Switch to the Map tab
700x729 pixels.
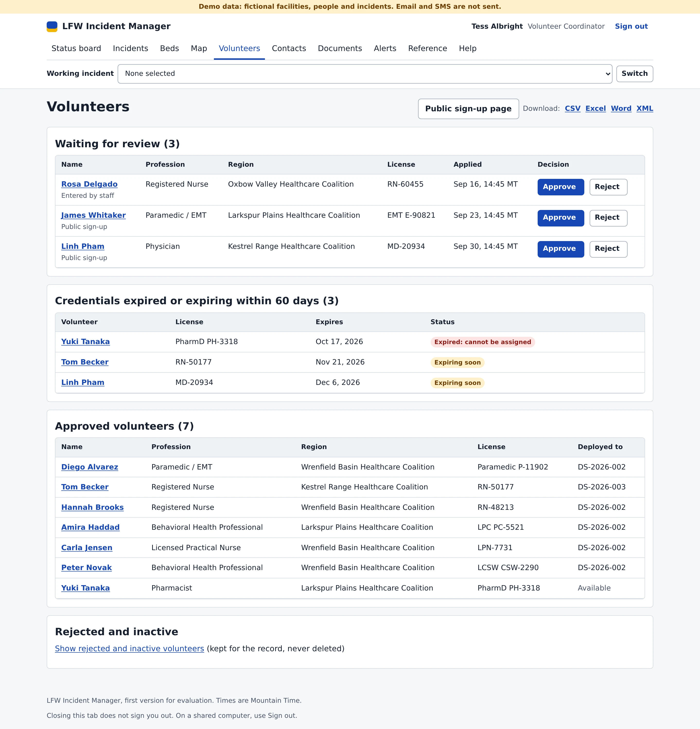[199, 48]
